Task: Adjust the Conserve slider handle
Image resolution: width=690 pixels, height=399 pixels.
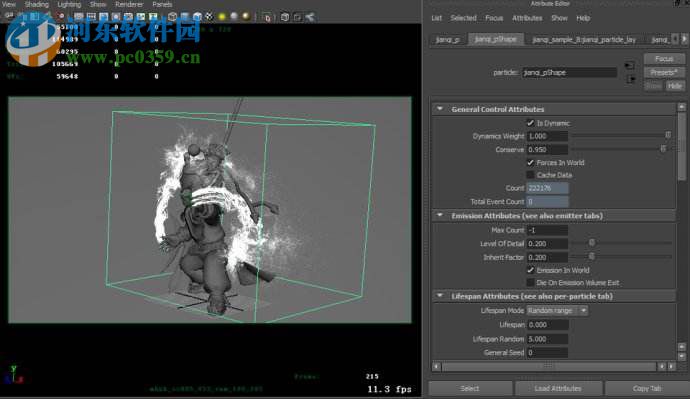Action: tap(663, 149)
